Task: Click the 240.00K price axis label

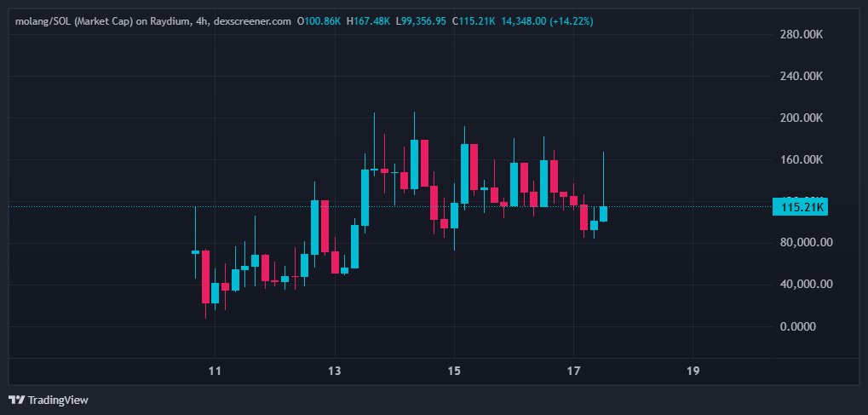Action: pos(802,76)
